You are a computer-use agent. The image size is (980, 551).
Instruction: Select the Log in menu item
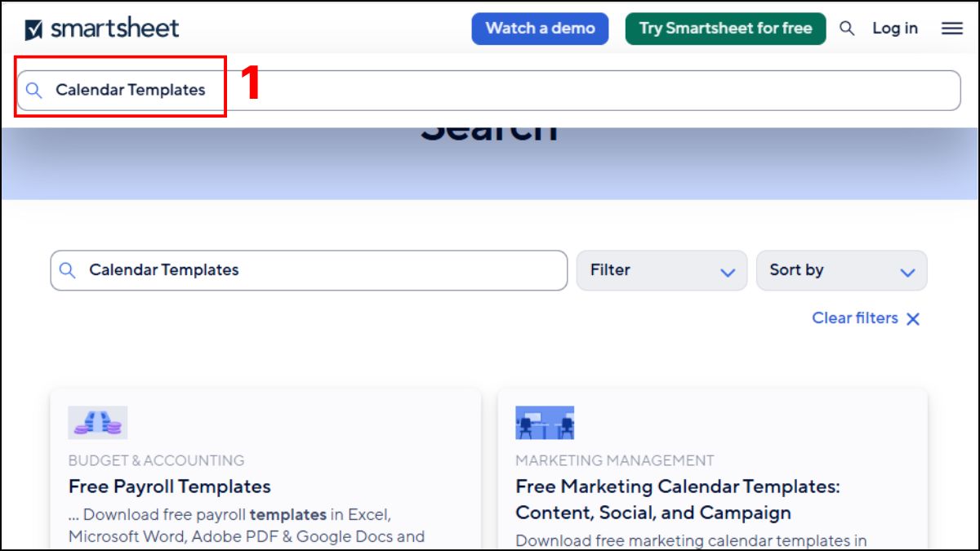(895, 28)
